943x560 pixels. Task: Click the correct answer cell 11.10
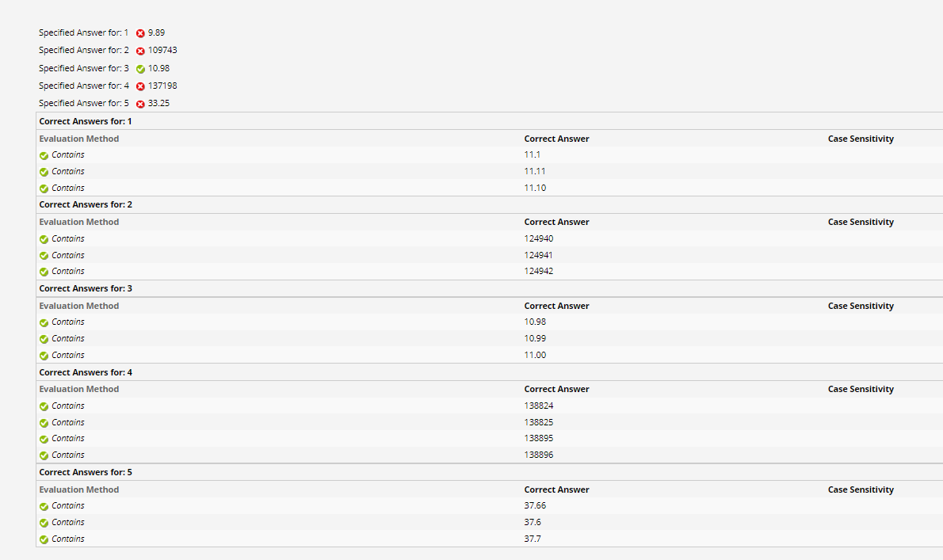click(x=535, y=188)
